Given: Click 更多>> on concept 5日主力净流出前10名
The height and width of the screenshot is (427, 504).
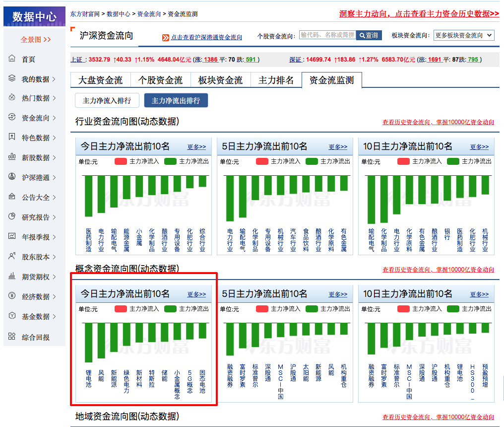Looking at the screenshot, I should (x=338, y=294).
